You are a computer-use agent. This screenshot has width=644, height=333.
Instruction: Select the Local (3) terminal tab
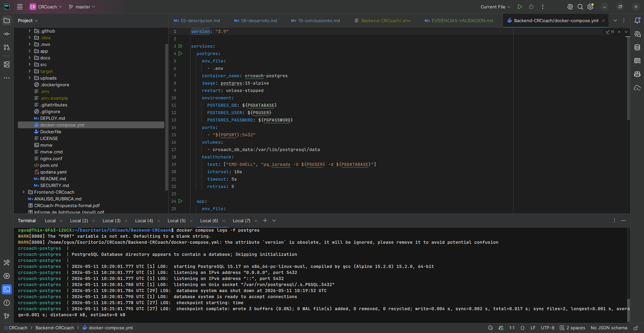111,221
